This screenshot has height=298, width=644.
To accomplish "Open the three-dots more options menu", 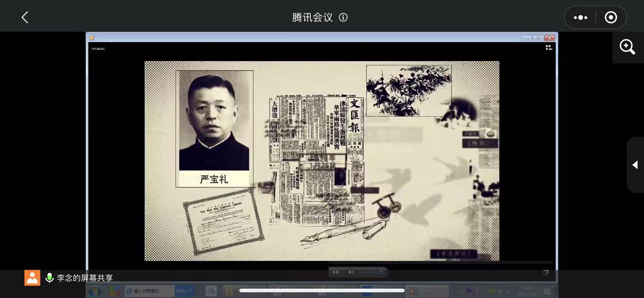I will [580, 17].
